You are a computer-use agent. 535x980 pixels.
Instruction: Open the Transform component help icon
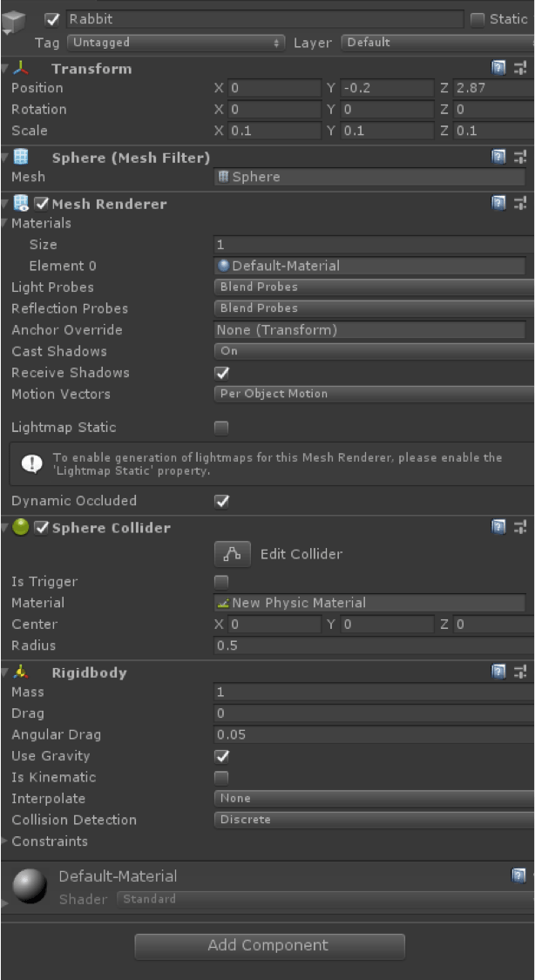(498, 68)
